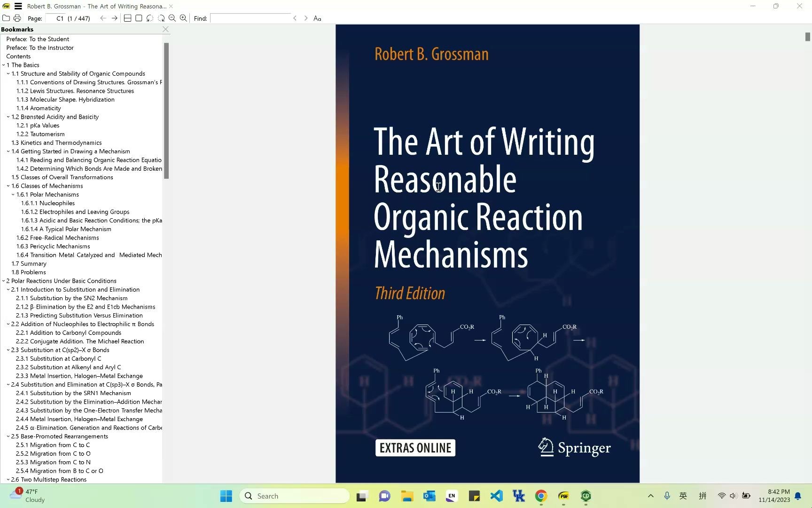Jump to '2.5.3 Migration from C to N'
This screenshot has height=508, width=812.
tap(53, 462)
